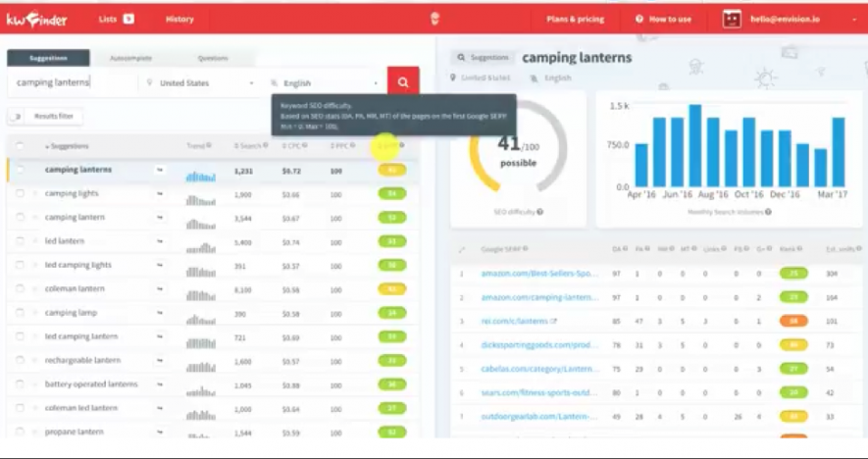Check the camping lamp checkbox

20,312
